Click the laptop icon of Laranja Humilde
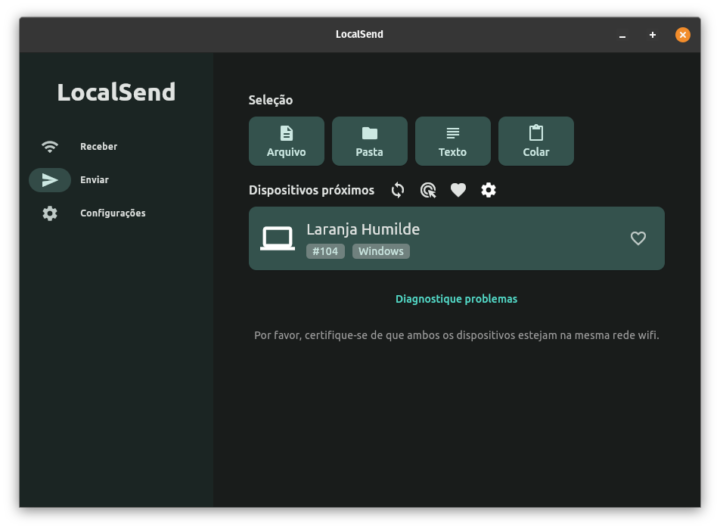Viewport: 720px width, 529px height. click(x=277, y=238)
